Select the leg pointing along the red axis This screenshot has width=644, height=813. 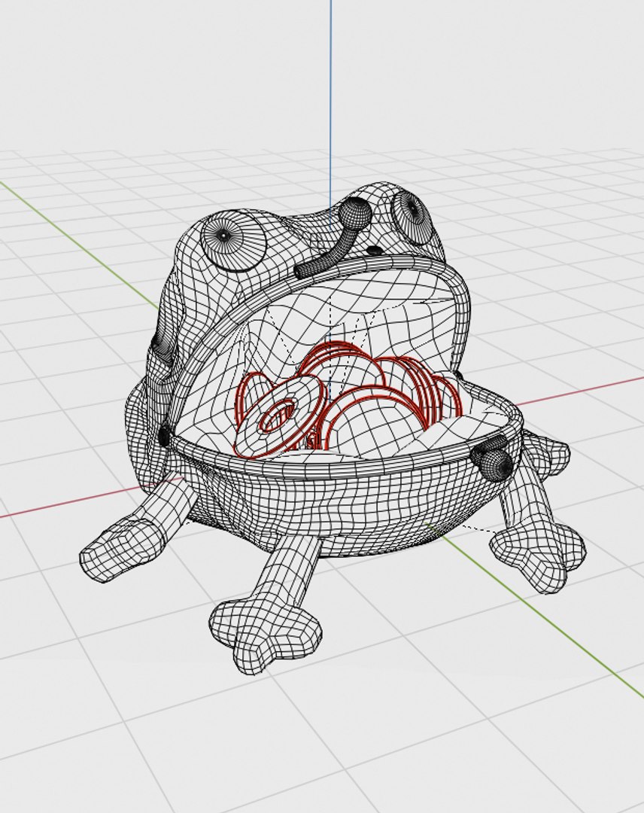pyautogui.click(x=137, y=529)
